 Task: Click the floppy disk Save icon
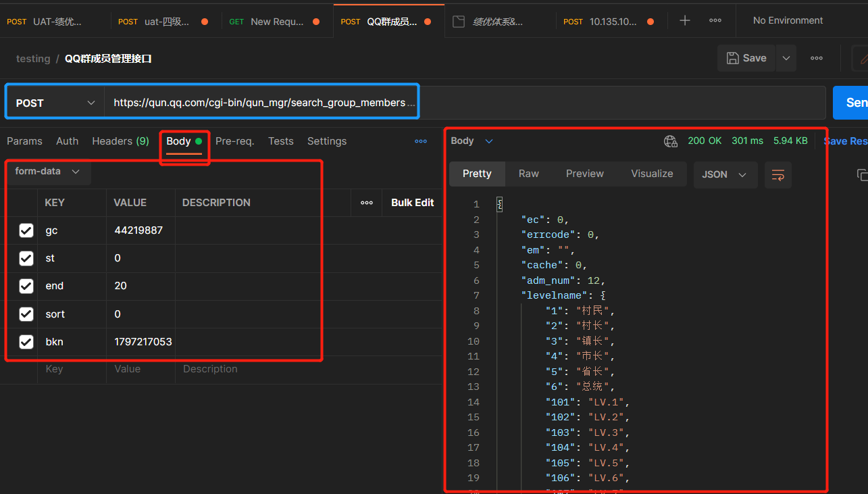click(x=732, y=58)
